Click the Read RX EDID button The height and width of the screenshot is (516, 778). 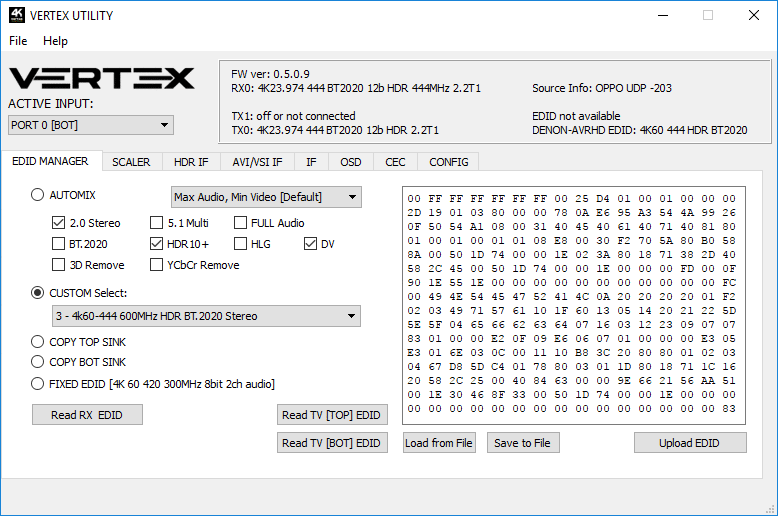[87, 415]
